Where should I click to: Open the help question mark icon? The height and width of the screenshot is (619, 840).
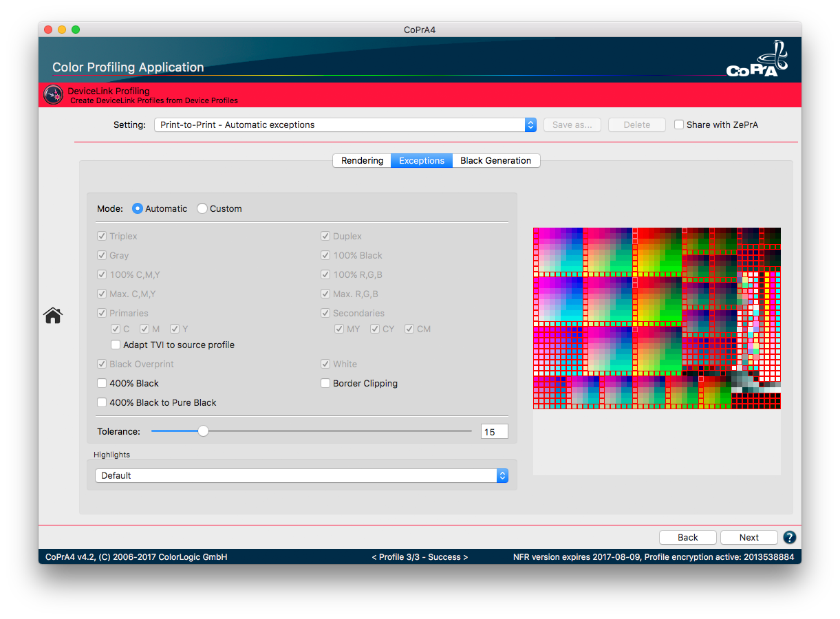(x=790, y=537)
